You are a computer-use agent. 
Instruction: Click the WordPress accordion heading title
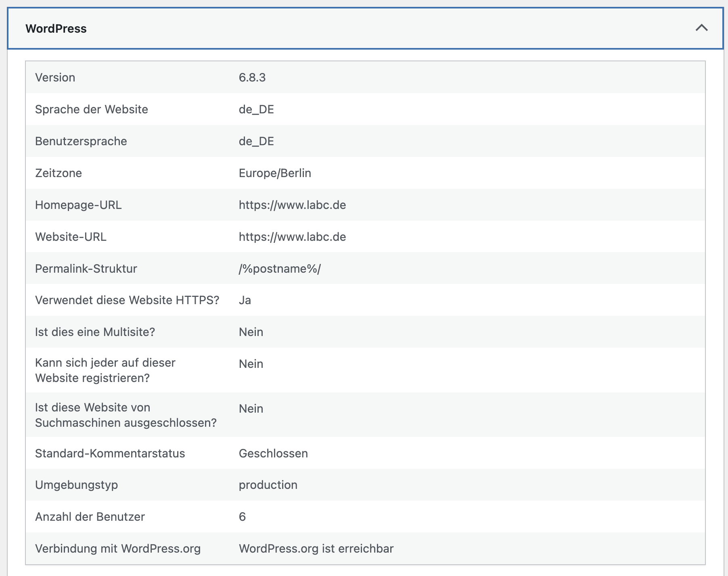click(56, 29)
